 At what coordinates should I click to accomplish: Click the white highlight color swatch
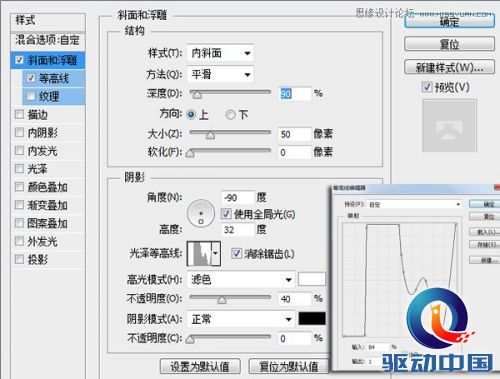(x=312, y=279)
